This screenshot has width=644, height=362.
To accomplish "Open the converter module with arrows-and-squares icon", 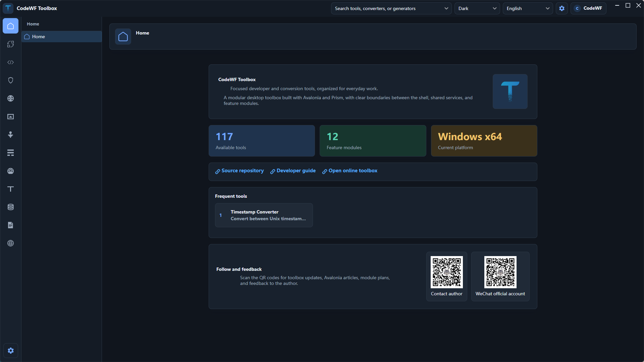I will click(x=10, y=44).
